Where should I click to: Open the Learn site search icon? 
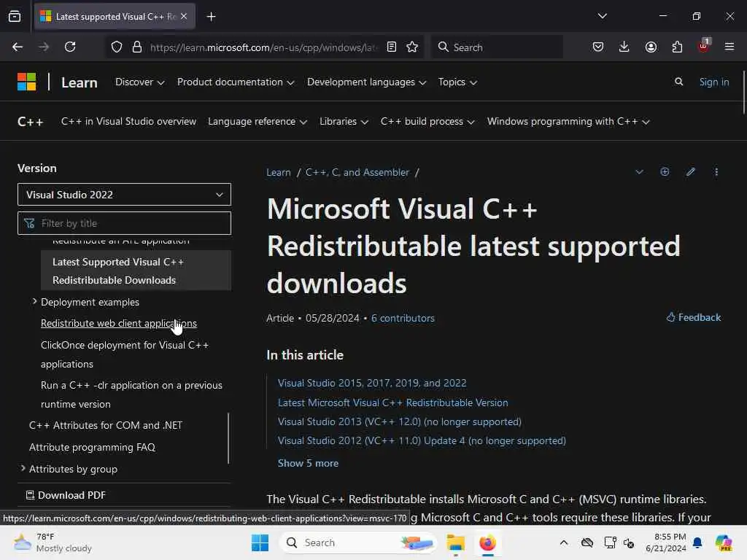679,82
